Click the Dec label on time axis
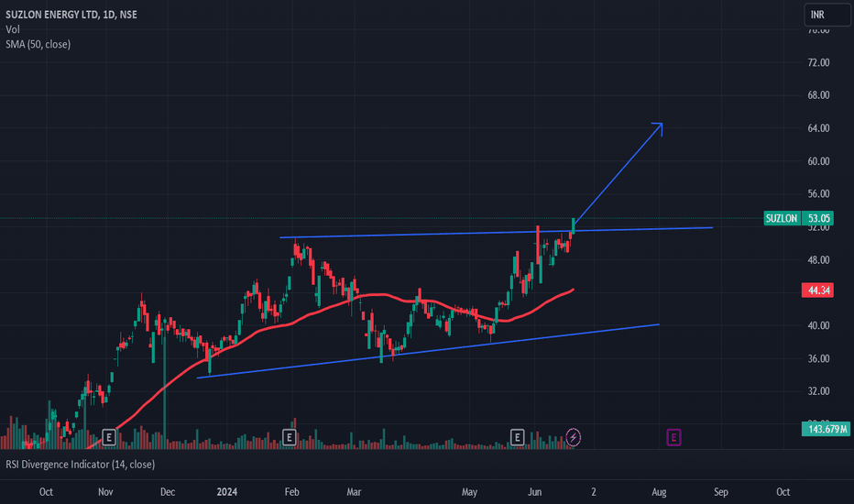The width and height of the screenshot is (854, 504). click(x=168, y=492)
